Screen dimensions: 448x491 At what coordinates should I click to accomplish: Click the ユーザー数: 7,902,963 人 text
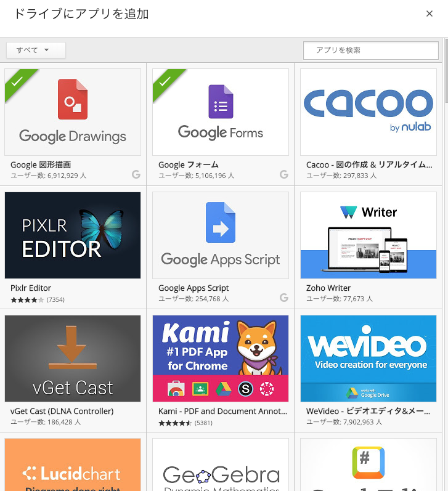tap(344, 422)
